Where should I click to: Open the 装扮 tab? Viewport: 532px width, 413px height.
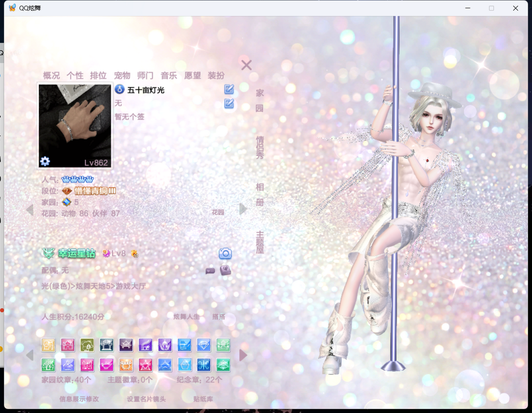coord(216,75)
